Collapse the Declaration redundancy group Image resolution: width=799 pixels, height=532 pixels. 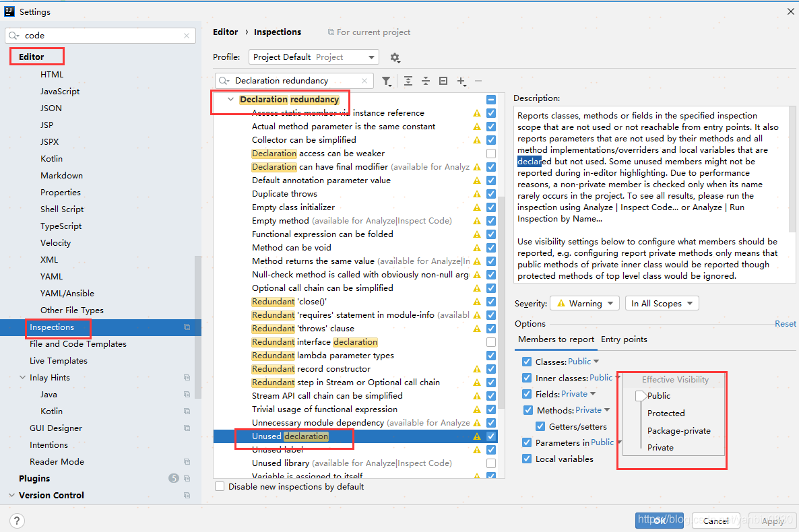coord(232,98)
